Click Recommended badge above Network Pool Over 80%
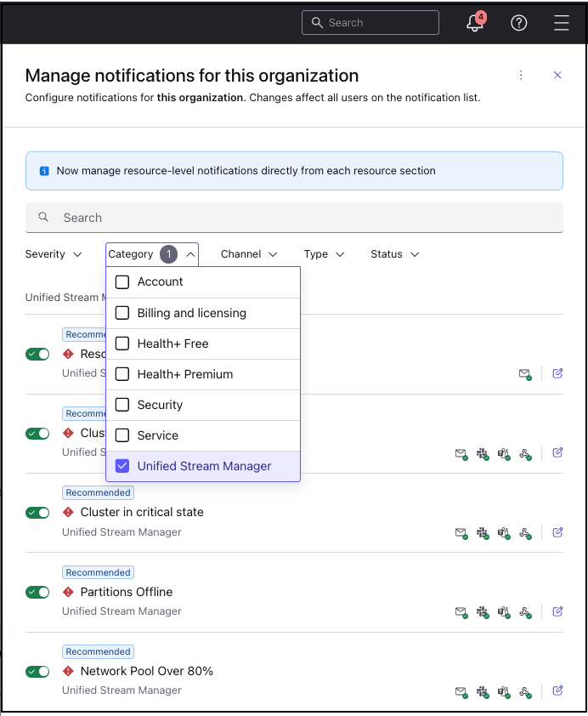The width and height of the screenshot is (588, 716). 98,651
